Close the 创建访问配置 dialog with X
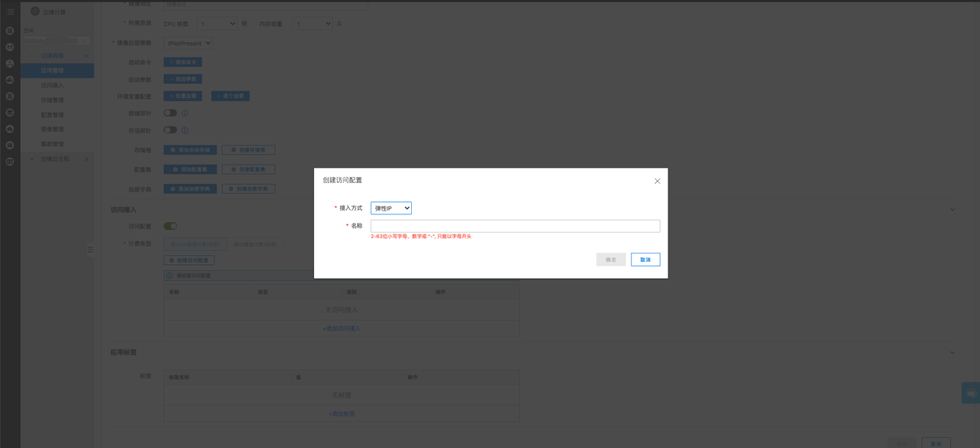The width and height of the screenshot is (980, 448). click(x=657, y=181)
